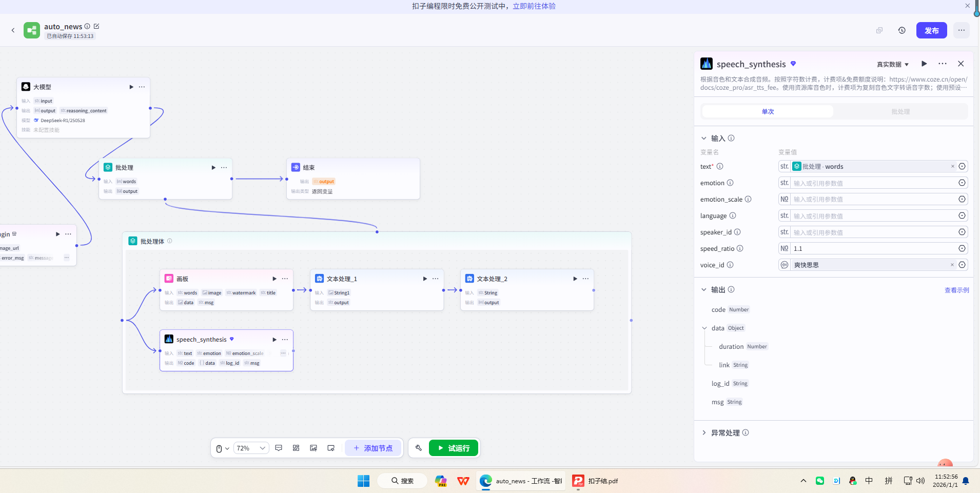Open the version history clock icon
This screenshot has width=980, height=493.
pos(902,30)
